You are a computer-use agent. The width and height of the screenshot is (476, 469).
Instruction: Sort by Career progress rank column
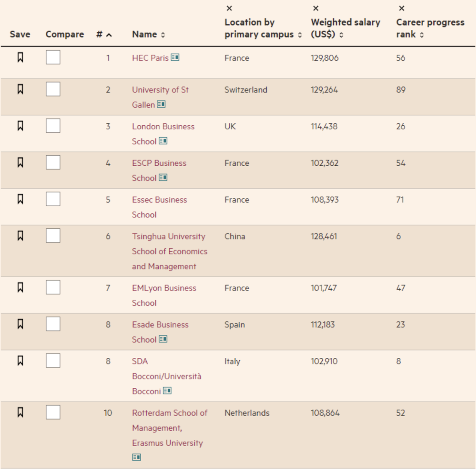point(421,35)
